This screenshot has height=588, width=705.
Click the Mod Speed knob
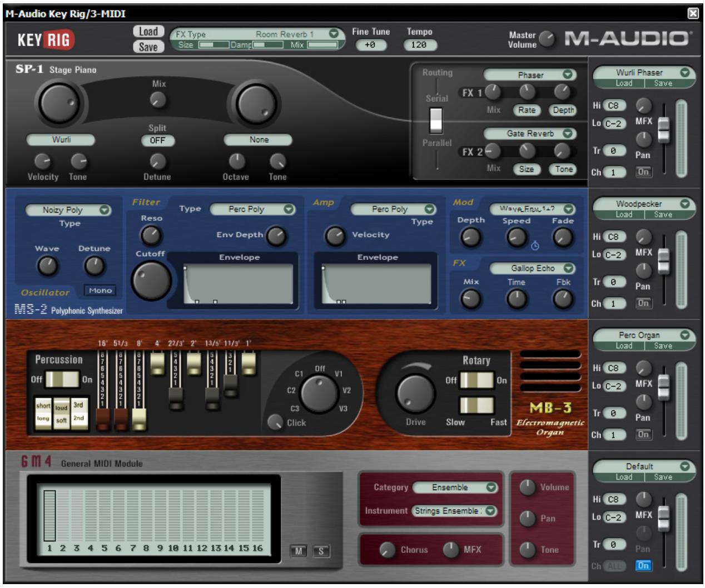coord(517,238)
